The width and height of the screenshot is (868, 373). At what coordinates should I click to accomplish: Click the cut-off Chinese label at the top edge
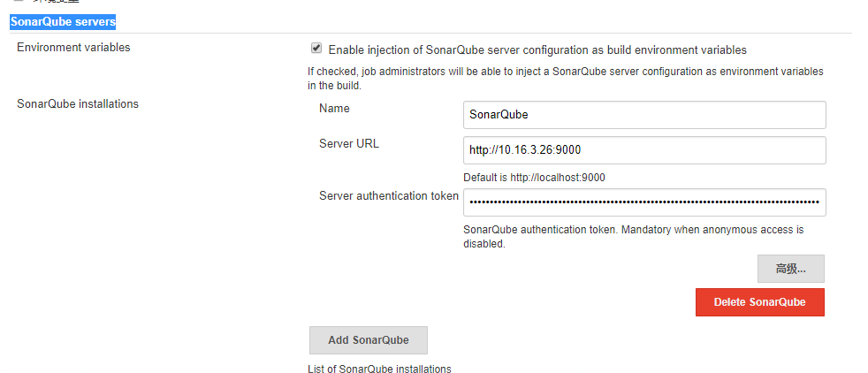(x=56, y=1)
